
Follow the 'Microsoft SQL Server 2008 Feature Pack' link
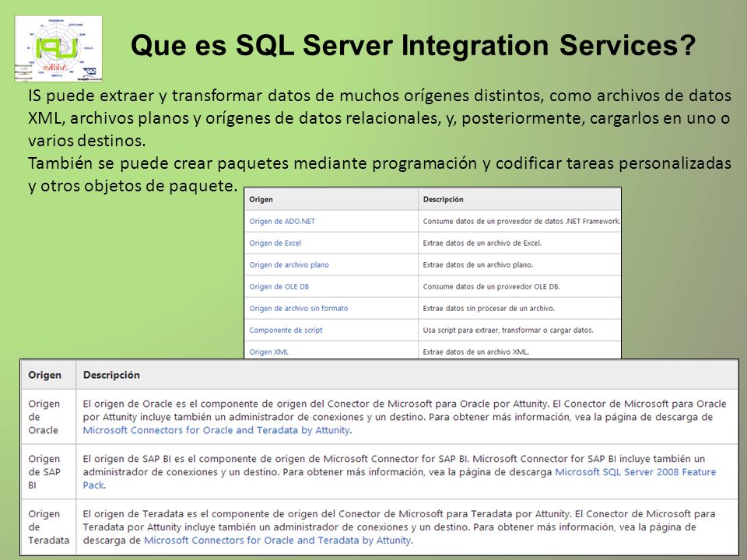pyautogui.click(x=636, y=472)
